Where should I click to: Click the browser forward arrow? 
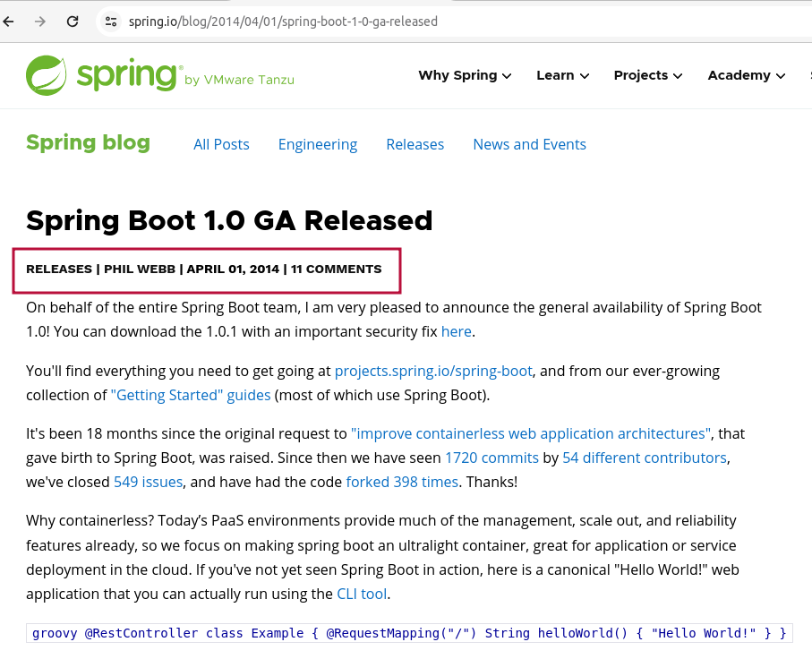click(40, 21)
